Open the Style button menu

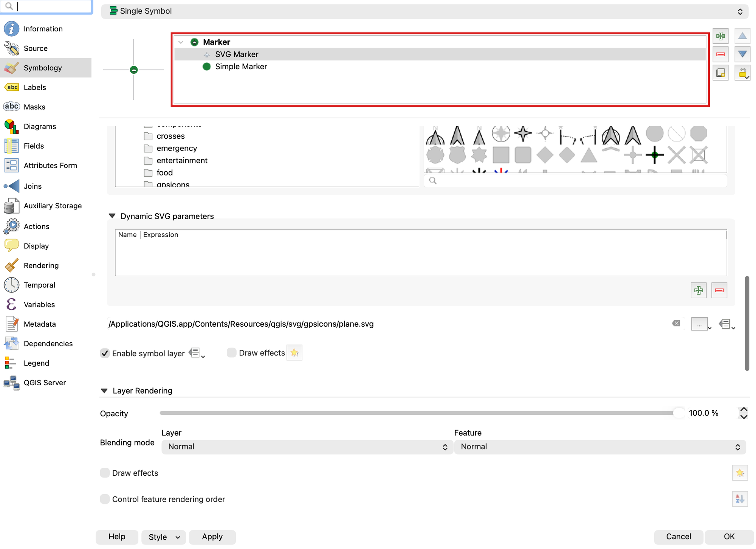[164, 537]
